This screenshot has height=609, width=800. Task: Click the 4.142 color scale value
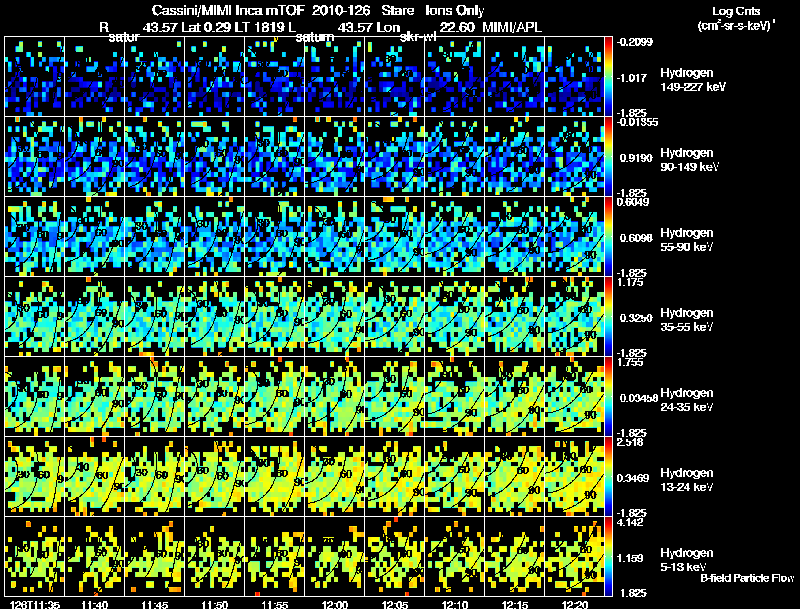click(630, 522)
